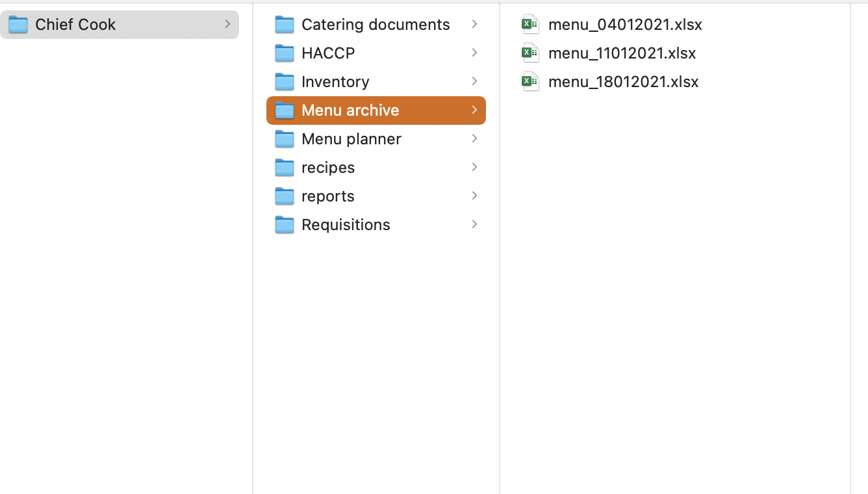Select the Menu archive label
Image resolution: width=868 pixels, height=494 pixels.
(x=350, y=110)
